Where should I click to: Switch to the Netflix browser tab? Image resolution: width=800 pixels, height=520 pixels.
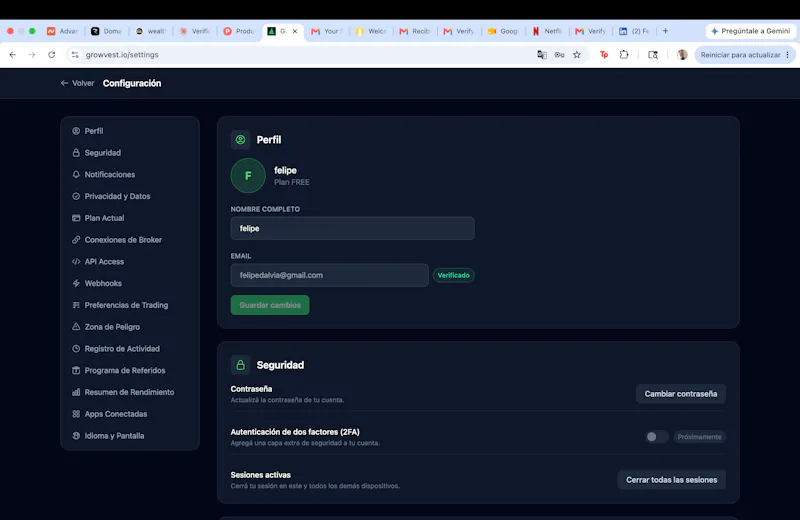(547, 31)
